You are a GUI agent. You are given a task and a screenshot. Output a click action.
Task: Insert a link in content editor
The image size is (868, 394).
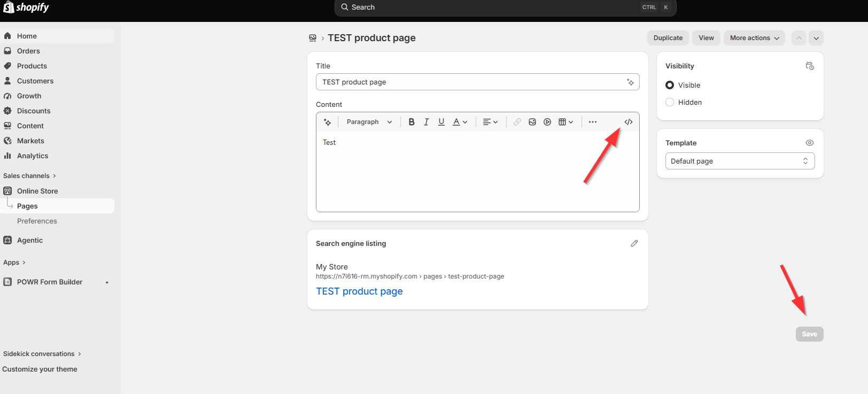[517, 122]
